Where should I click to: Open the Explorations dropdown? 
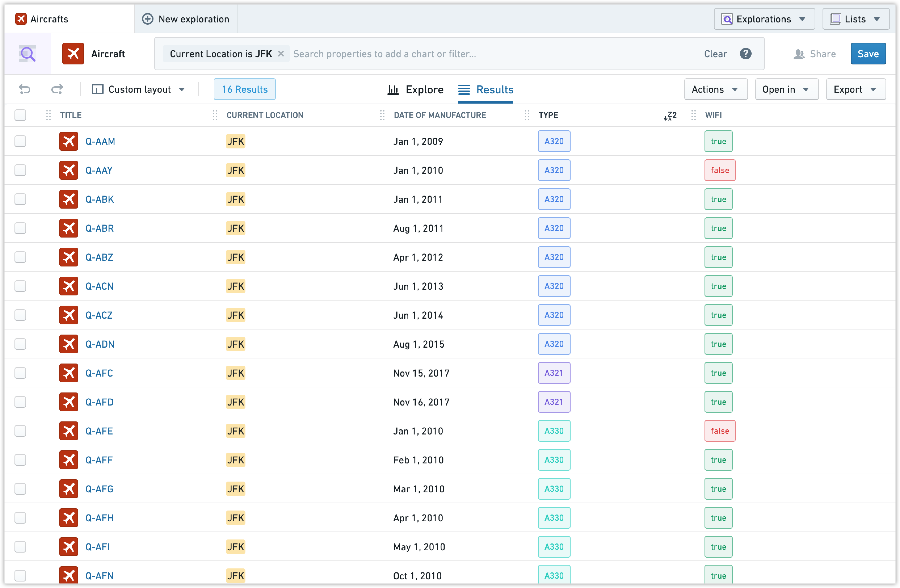click(x=764, y=19)
